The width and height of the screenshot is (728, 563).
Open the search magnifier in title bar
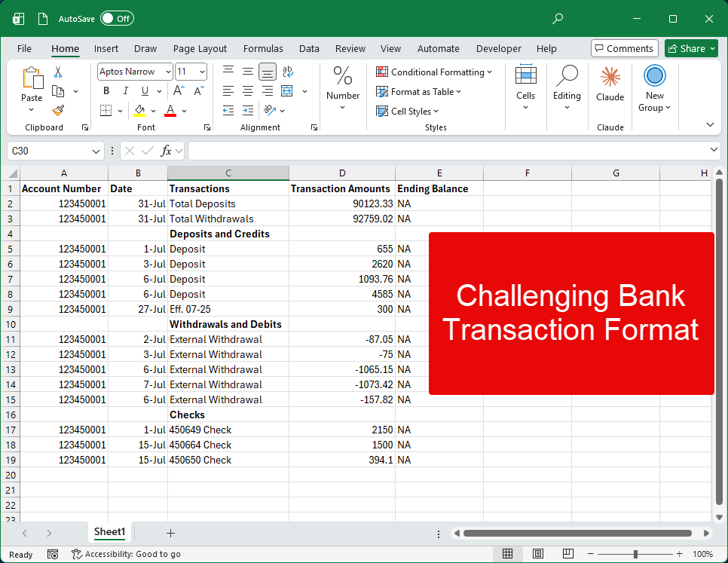558,19
